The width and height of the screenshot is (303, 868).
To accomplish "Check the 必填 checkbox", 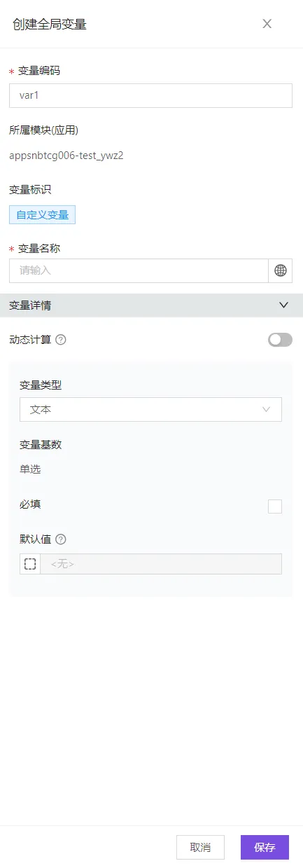I will click(x=275, y=507).
